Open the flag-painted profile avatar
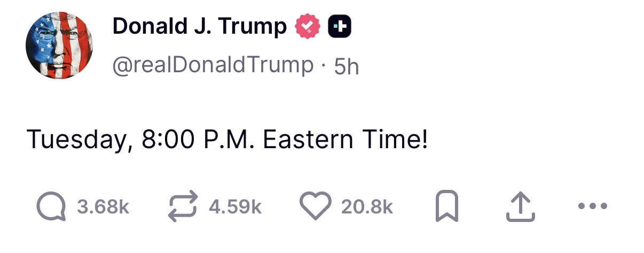This screenshot has width=644, height=253. 59,45
